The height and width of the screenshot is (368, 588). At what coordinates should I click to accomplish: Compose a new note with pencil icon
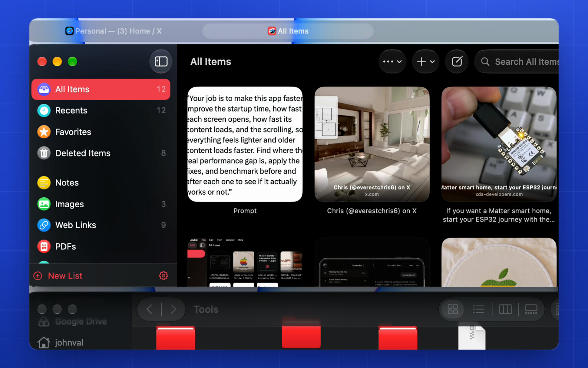click(x=457, y=61)
